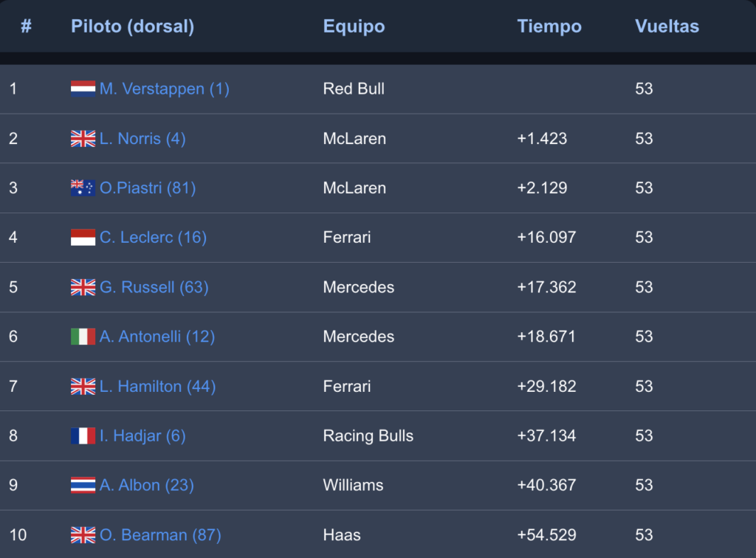Select the Piloto (dorsal) column header
This screenshot has width=756, height=558.
click(x=133, y=26)
